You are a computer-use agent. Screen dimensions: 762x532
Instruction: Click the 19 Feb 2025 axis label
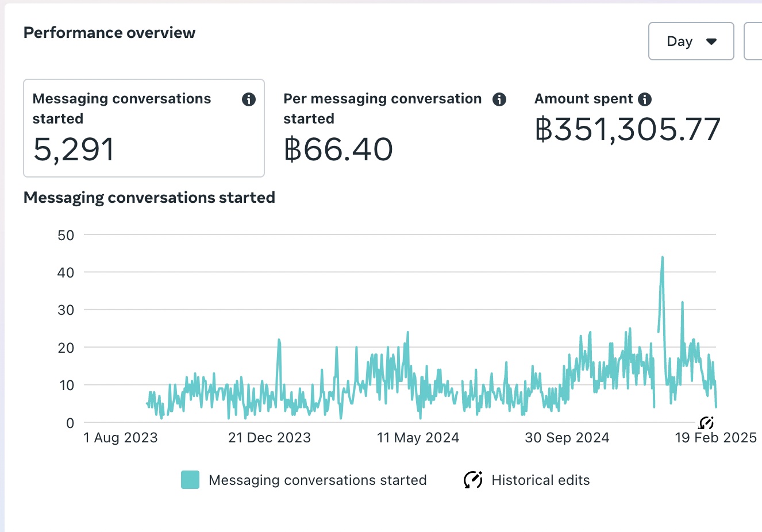tap(716, 438)
